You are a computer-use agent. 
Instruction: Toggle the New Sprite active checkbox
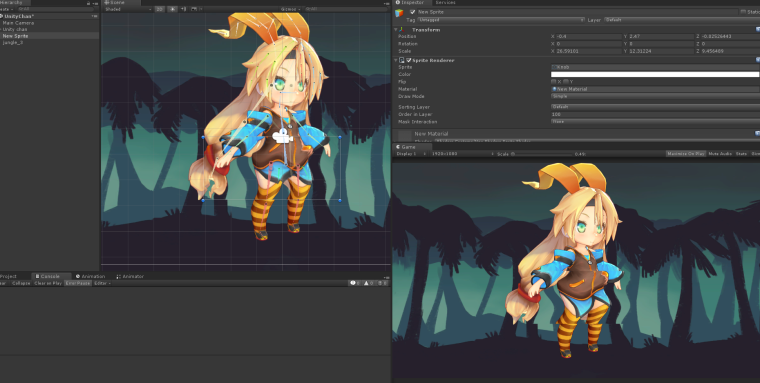[x=412, y=12]
